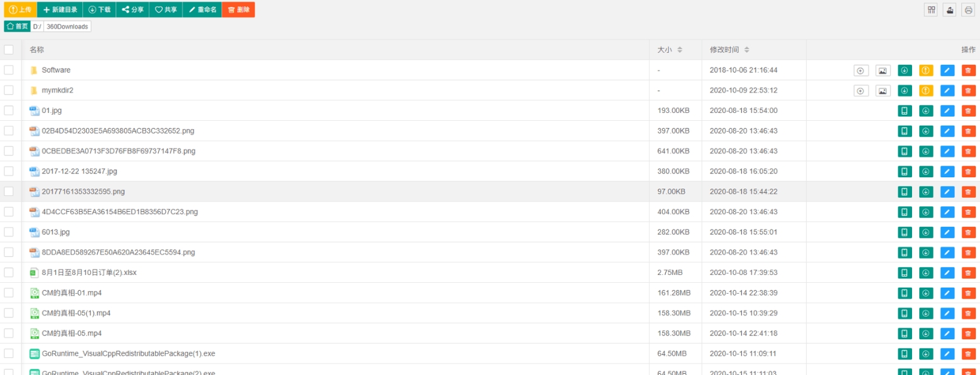Click the 名称 name column header
This screenshot has width=980, height=375.
click(37, 50)
